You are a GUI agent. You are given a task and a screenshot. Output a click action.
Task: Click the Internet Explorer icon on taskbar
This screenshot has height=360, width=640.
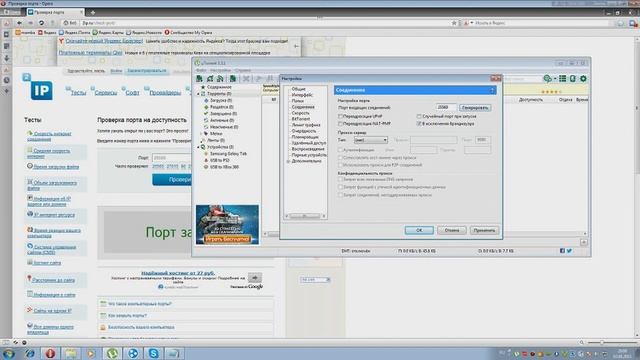coord(29,353)
